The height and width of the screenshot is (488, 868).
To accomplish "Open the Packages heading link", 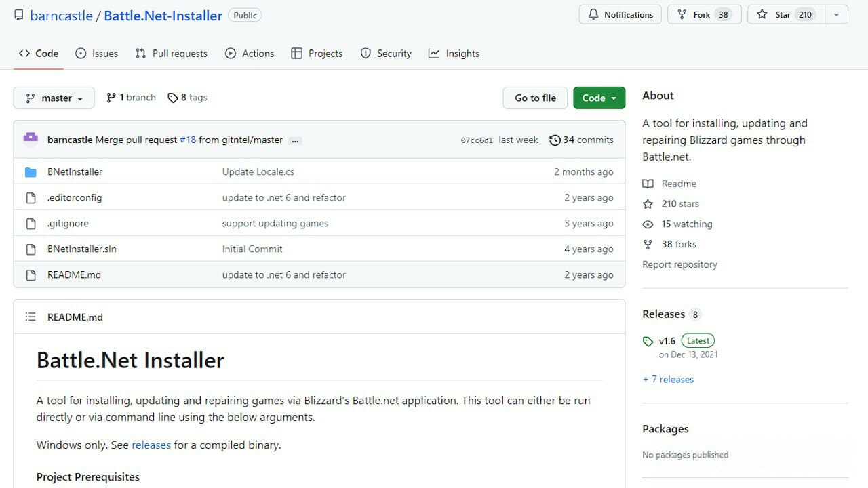I will click(665, 429).
